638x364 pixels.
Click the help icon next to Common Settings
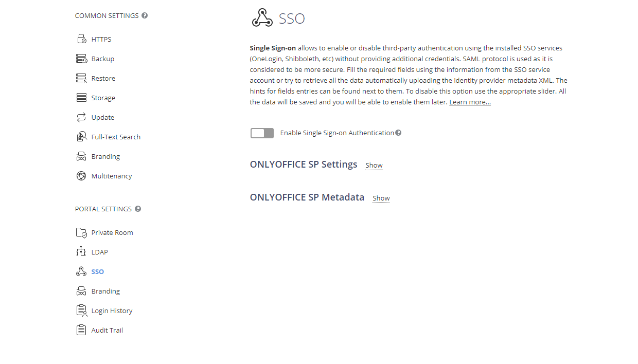click(x=144, y=15)
